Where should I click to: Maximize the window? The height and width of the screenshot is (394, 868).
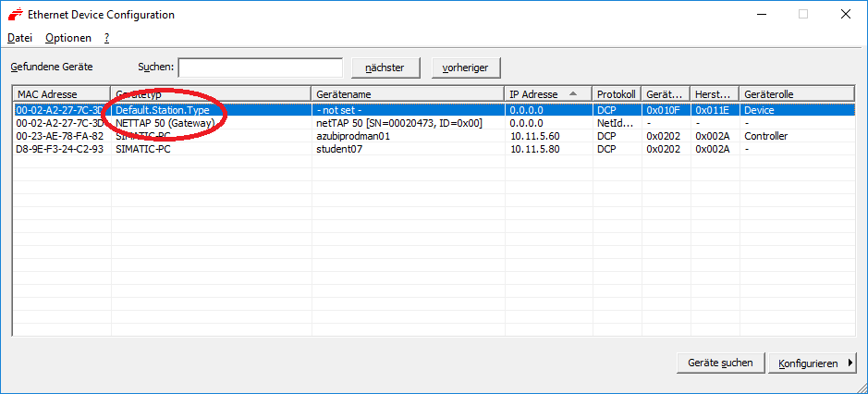point(802,15)
